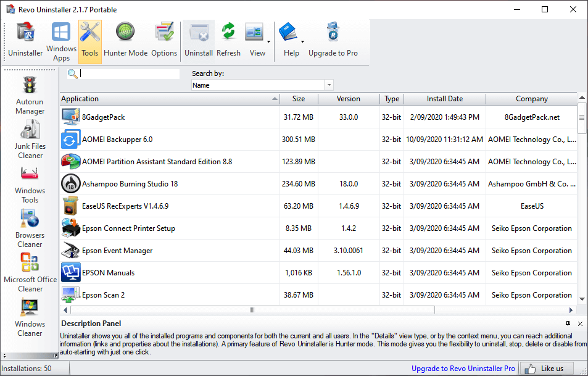
Task: Pin the Description Panel
Action: point(568,324)
